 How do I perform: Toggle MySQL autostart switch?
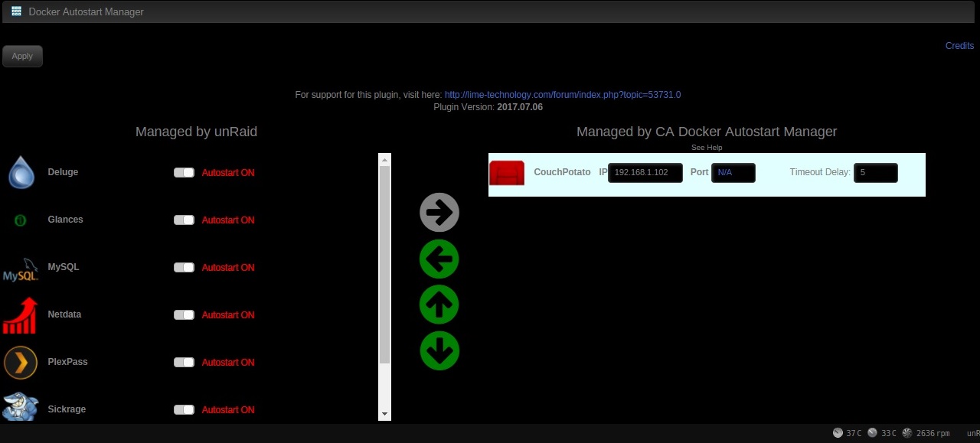click(x=184, y=268)
